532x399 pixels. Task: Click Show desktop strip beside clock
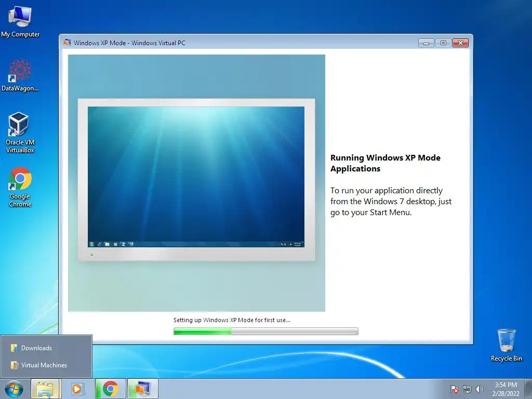528,389
